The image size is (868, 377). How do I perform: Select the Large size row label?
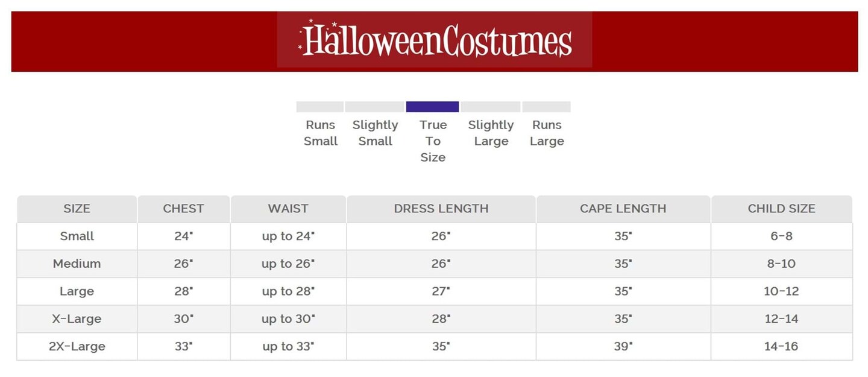tap(77, 291)
